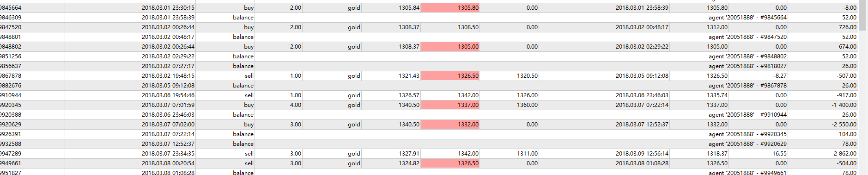Select the swap value -16.55
Viewport: 868px width, 175px height.
pyautogui.click(x=778, y=154)
